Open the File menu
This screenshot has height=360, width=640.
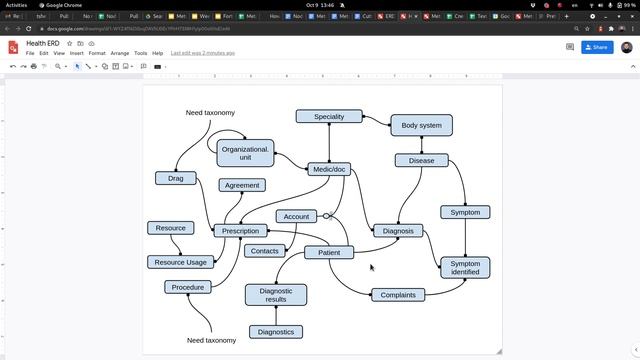[30, 53]
